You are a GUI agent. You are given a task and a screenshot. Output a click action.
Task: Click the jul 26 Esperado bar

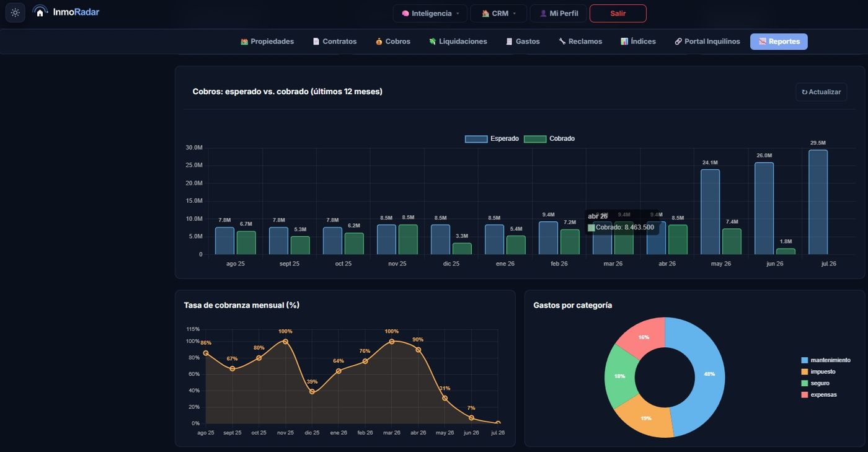[x=818, y=202]
